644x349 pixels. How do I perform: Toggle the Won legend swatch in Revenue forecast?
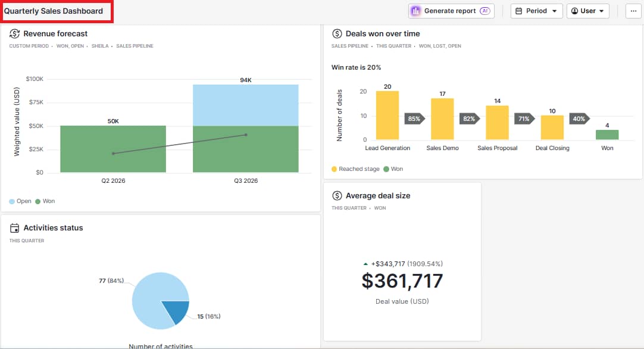[37, 201]
